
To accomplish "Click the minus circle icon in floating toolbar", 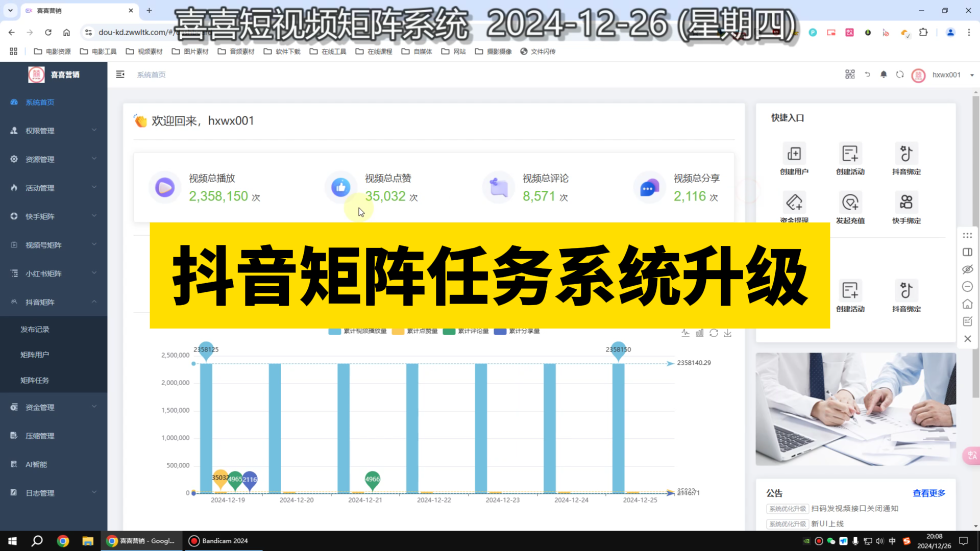I will (967, 287).
